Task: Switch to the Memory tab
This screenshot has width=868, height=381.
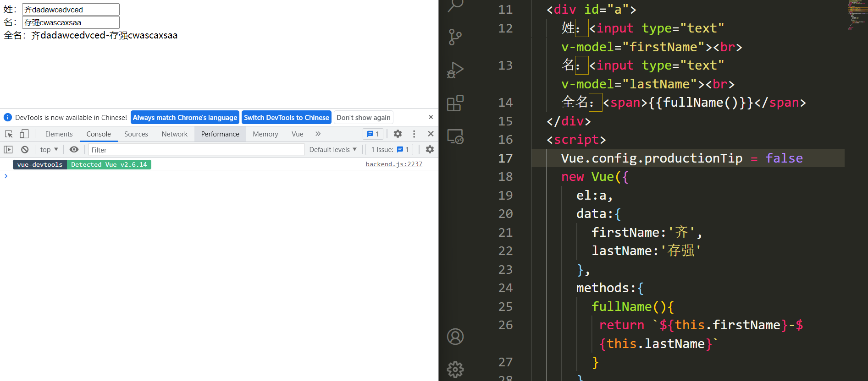Action: [265, 134]
